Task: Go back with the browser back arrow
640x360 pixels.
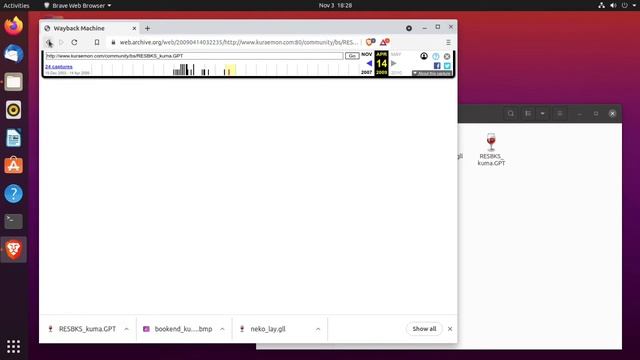Action: pyautogui.click(x=49, y=42)
